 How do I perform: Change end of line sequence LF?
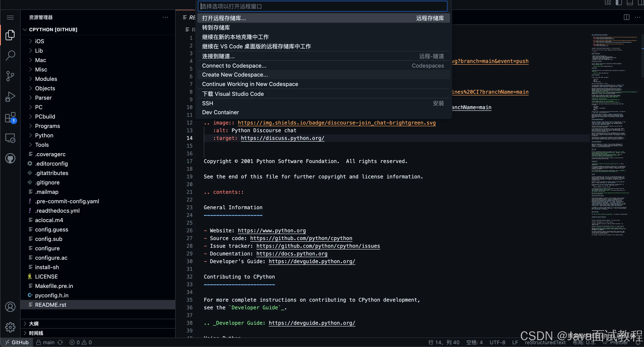[x=515, y=343]
